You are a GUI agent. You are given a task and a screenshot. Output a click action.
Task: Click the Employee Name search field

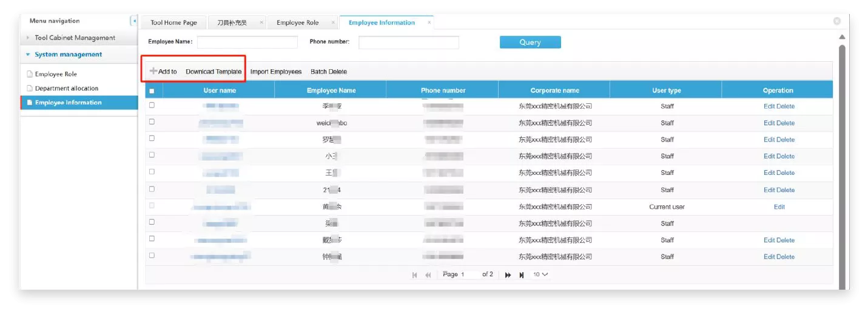pos(247,42)
